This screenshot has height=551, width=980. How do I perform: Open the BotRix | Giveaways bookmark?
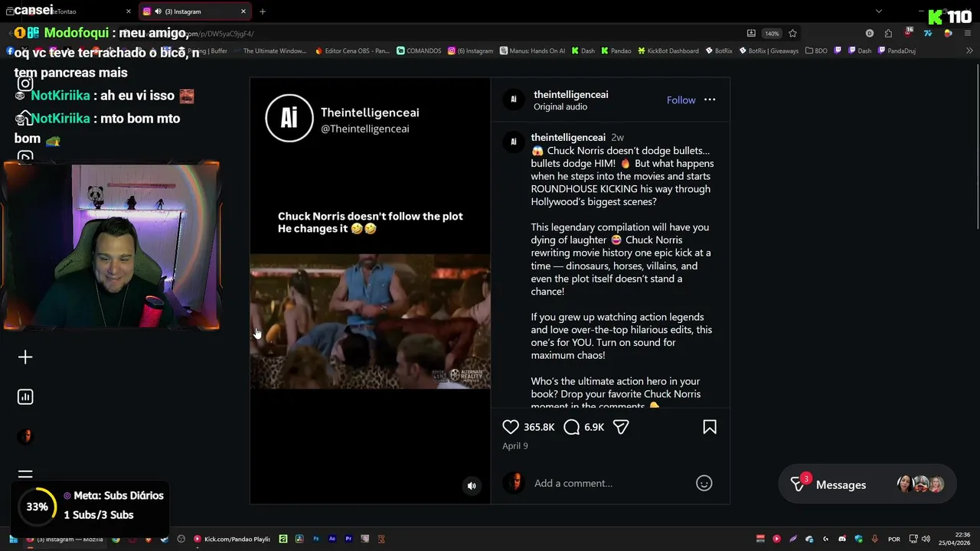(768, 51)
